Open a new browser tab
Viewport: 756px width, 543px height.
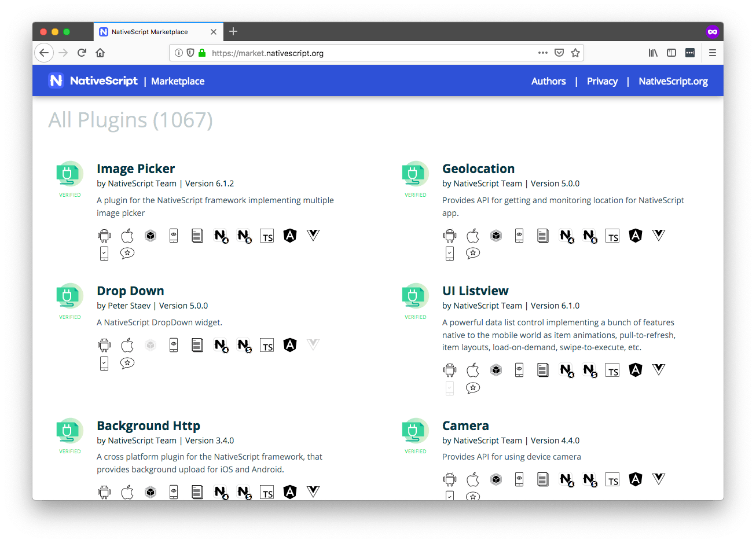click(x=233, y=32)
